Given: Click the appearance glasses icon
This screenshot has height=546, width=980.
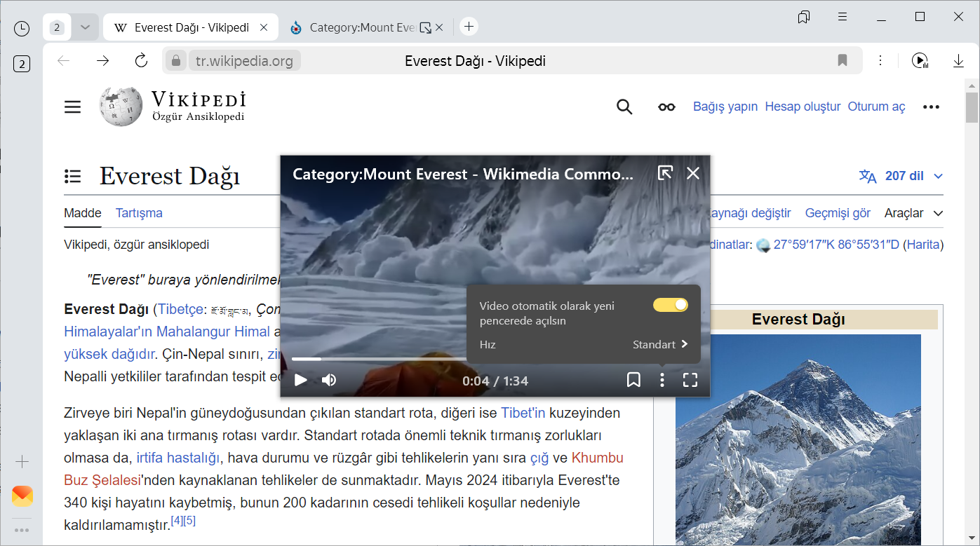Looking at the screenshot, I should (x=666, y=107).
